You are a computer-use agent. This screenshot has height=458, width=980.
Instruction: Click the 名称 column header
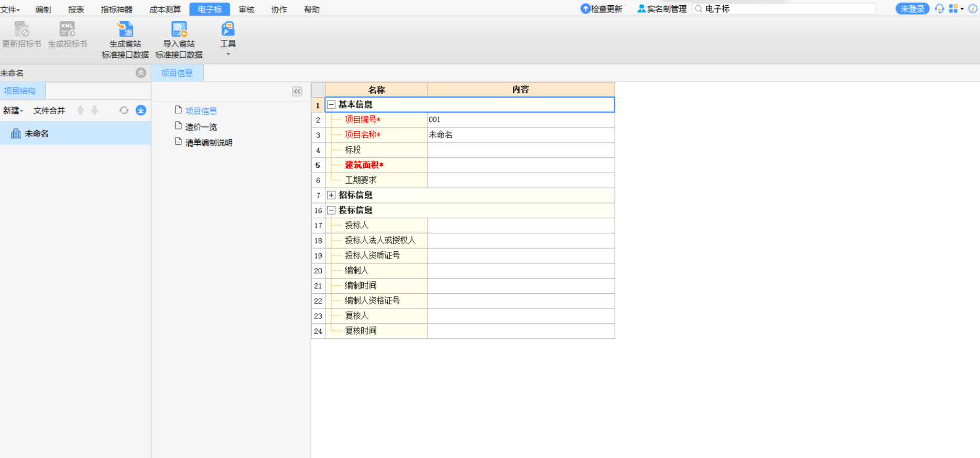coord(376,90)
